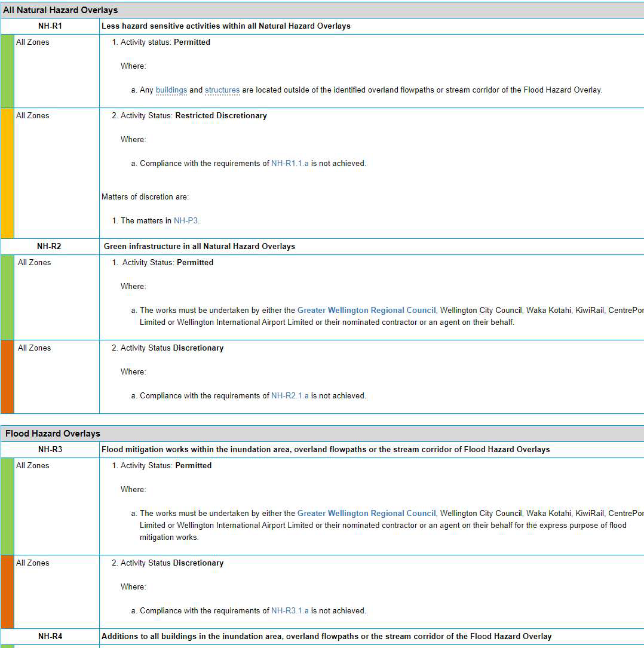Select the NH-R2 rule identifier cell
The image size is (644, 648).
pos(50,247)
